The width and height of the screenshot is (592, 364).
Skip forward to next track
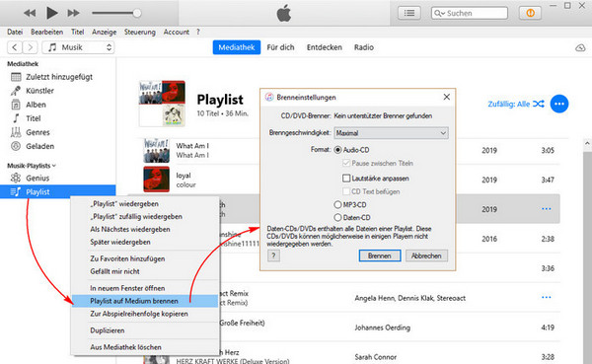pyautogui.click(x=73, y=13)
